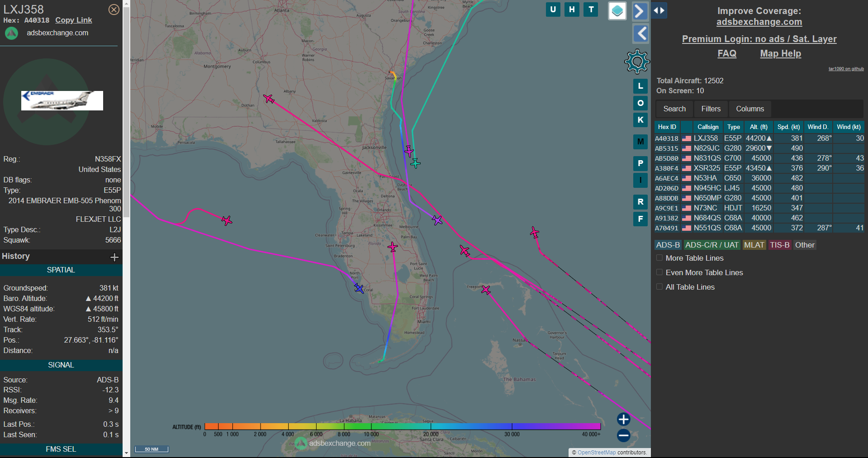Select the pink aircraft near Albany Georgia
Screen dimensions: 868x458
click(x=269, y=99)
